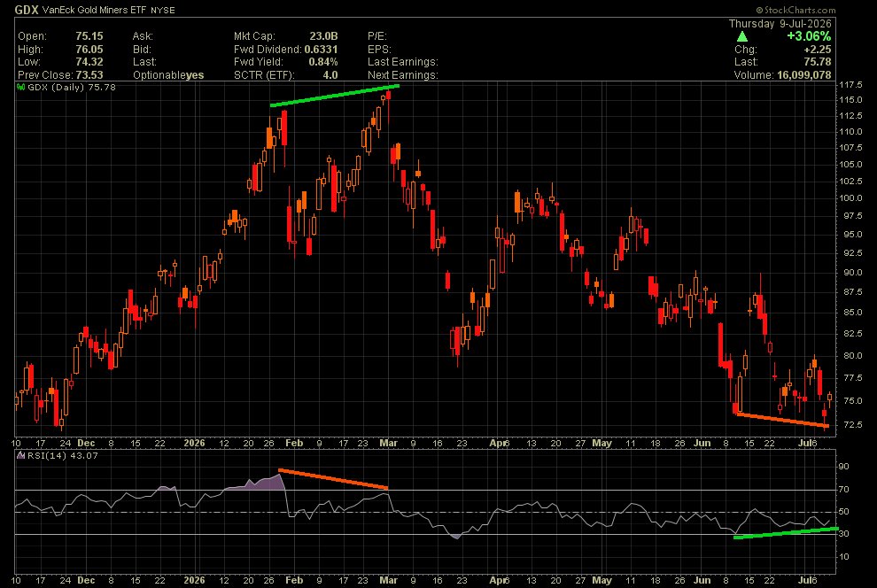Click the RSI axis 50 midline label
The width and height of the screenshot is (877, 588).
[x=843, y=512]
